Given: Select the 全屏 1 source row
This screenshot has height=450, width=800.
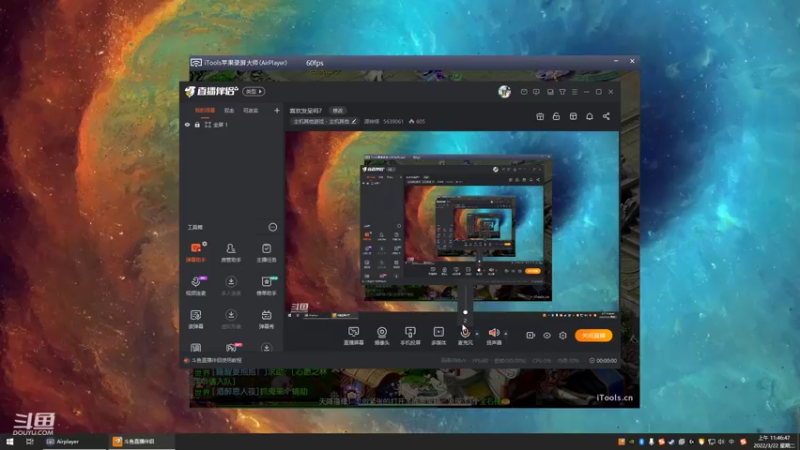Looking at the screenshot, I should coord(232,124).
